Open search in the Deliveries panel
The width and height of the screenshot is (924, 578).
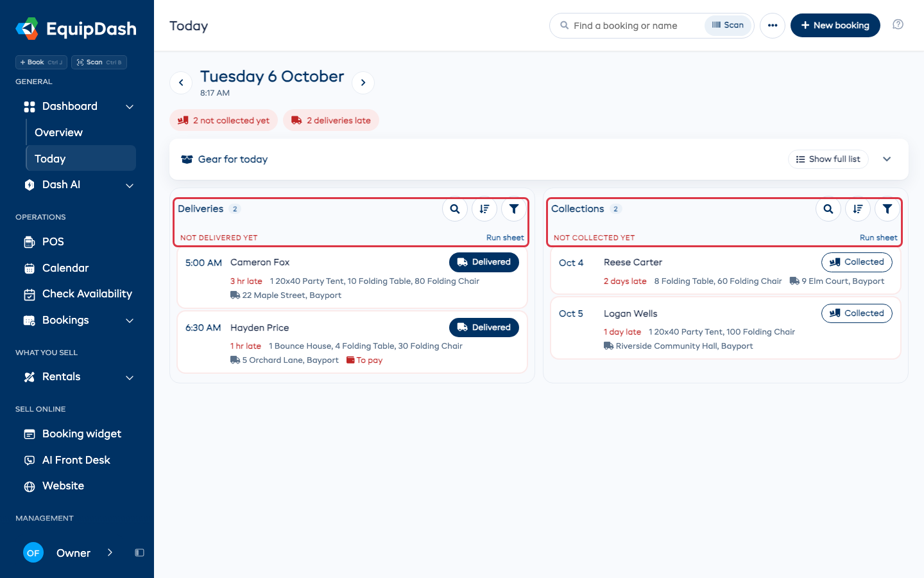point(455,209)
